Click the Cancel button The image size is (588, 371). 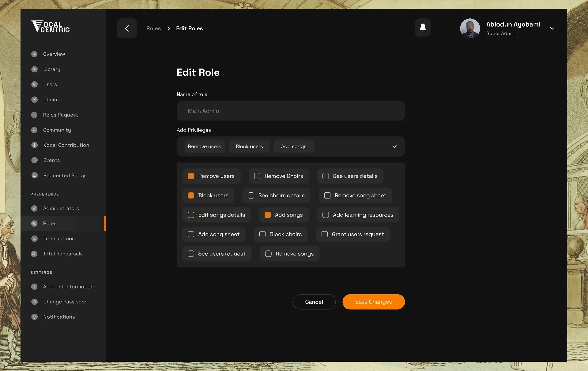(314, 302)
